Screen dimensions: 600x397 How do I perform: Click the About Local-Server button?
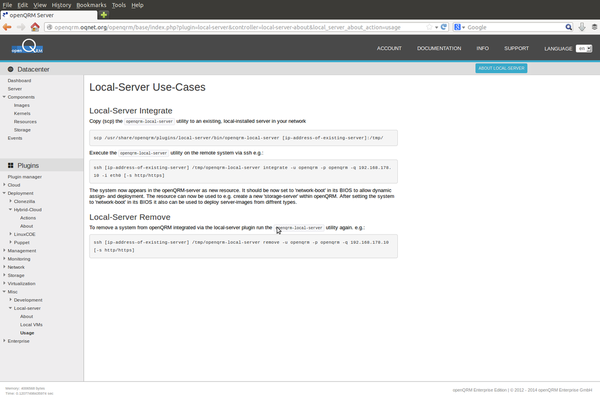(501, 68)
